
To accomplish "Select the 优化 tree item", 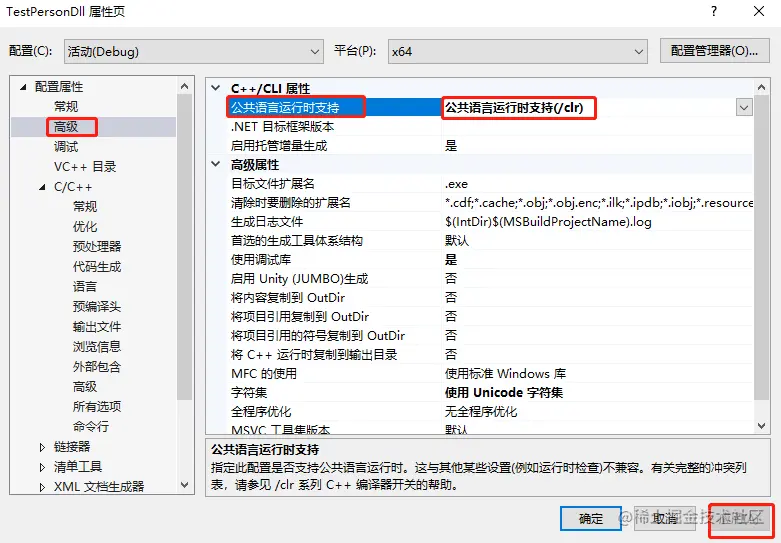I will (85, 226).
